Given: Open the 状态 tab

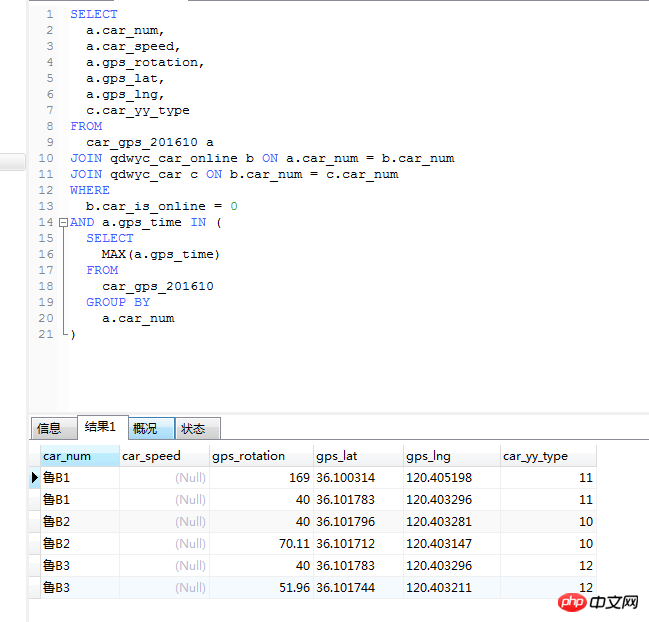Looking at the screenshot, I should (198, 428).
